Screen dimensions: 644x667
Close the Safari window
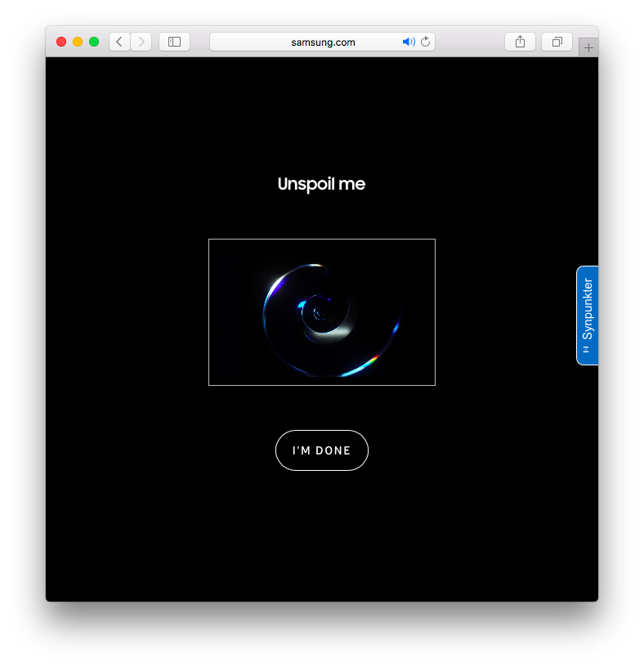click(x=61, y=42)
